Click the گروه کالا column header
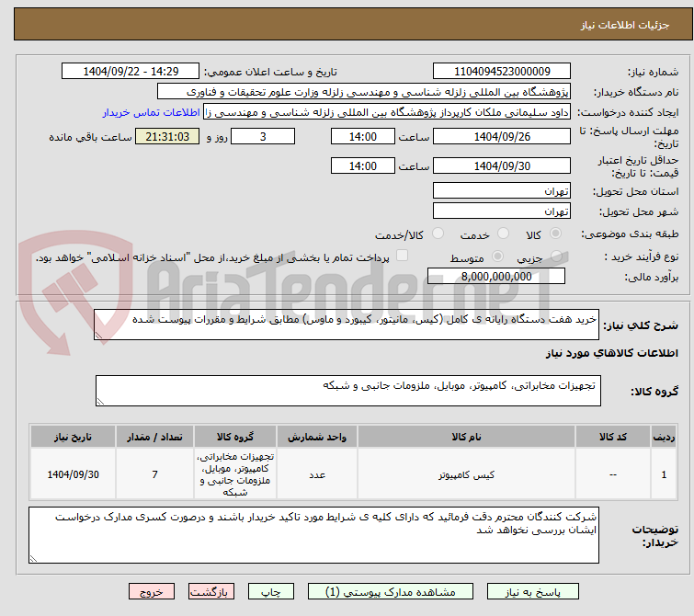This screenshot has width=694, height=616. pyautogui.click(x=235, y=437)
